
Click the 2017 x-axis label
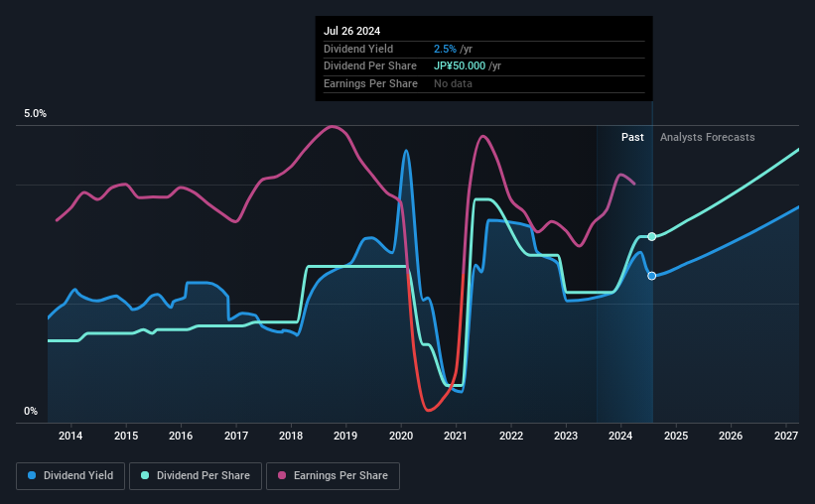[236, 436]
